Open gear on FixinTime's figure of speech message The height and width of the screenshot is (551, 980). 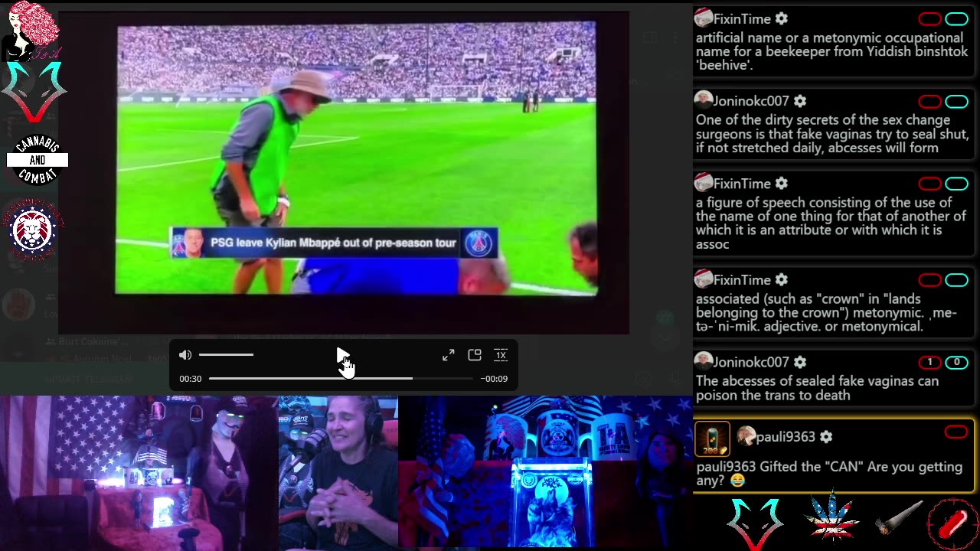tap(781, 184)
